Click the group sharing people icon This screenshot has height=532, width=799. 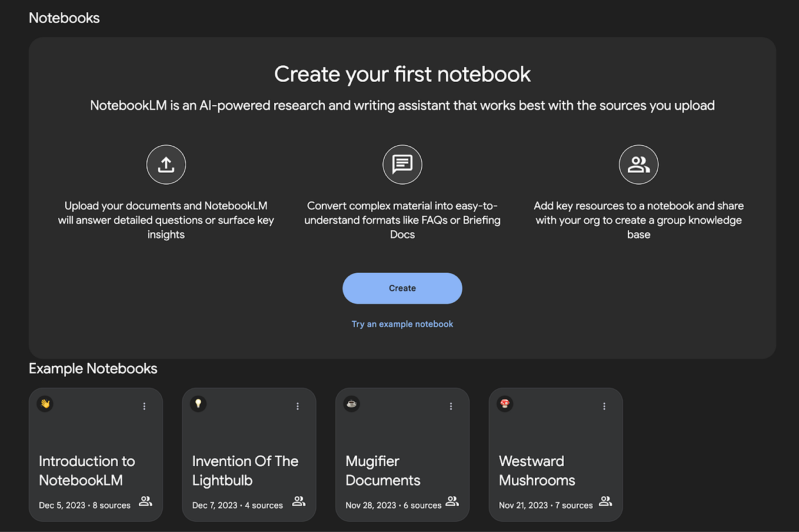[x=638, y=165]
